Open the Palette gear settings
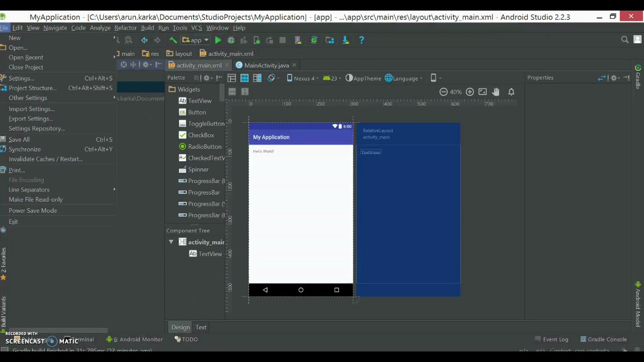Viewport: 644px width, 362px height. pos(208,78)
